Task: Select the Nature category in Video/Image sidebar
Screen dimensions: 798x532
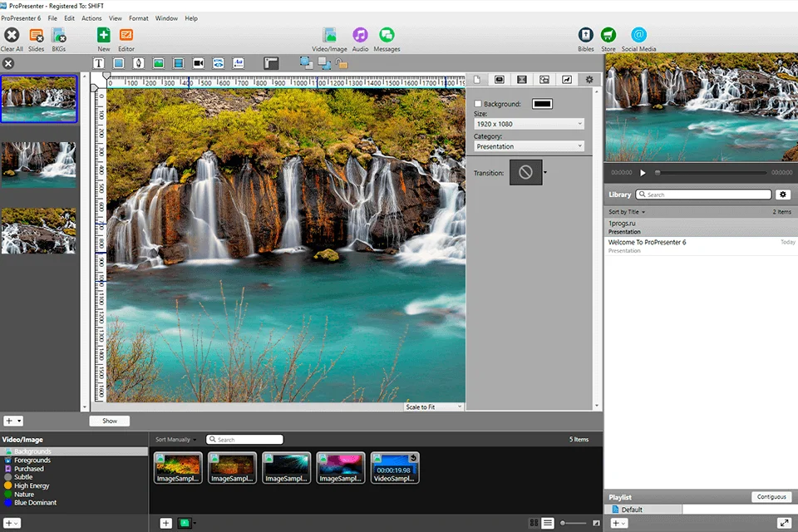Action: pos(27,494)
